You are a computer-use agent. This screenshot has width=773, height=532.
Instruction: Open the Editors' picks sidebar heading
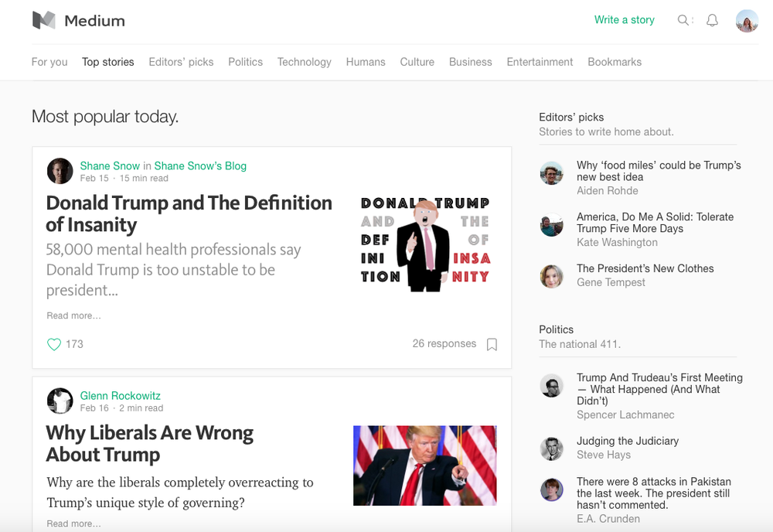[x=571, y=118]
